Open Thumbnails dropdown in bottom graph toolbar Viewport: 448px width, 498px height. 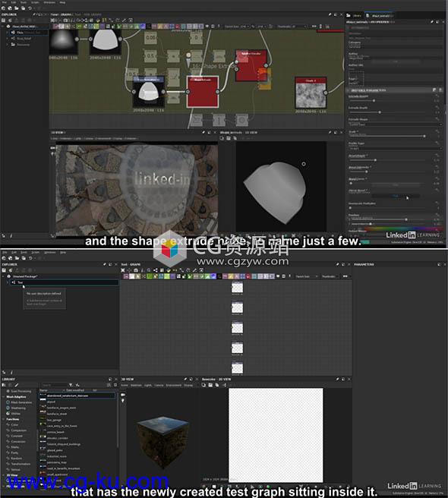[x=330, y=276]
